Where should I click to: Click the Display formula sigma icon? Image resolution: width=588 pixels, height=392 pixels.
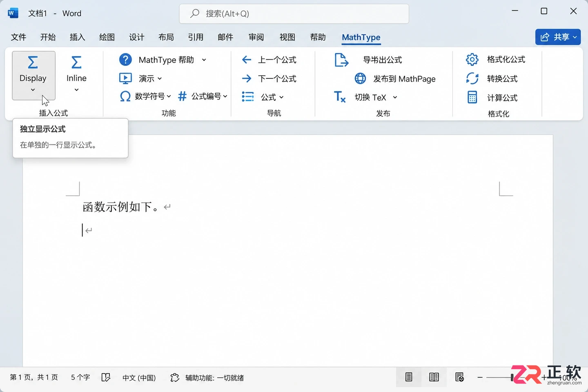point(33,62)
